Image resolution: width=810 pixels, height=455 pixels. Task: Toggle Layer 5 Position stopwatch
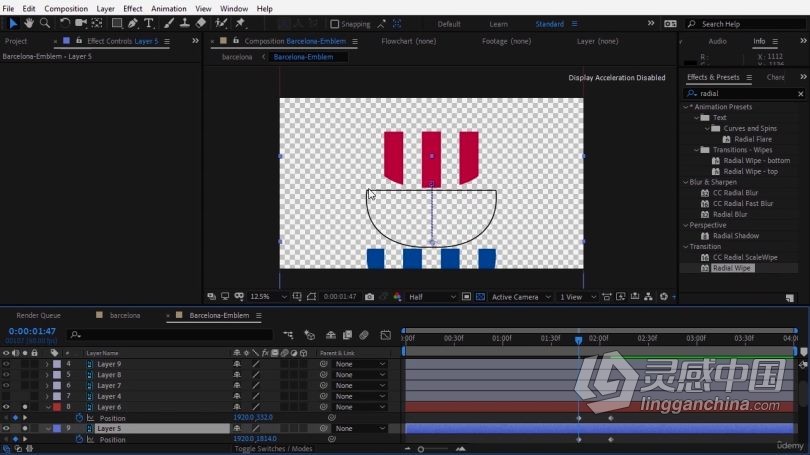(79, 440)
